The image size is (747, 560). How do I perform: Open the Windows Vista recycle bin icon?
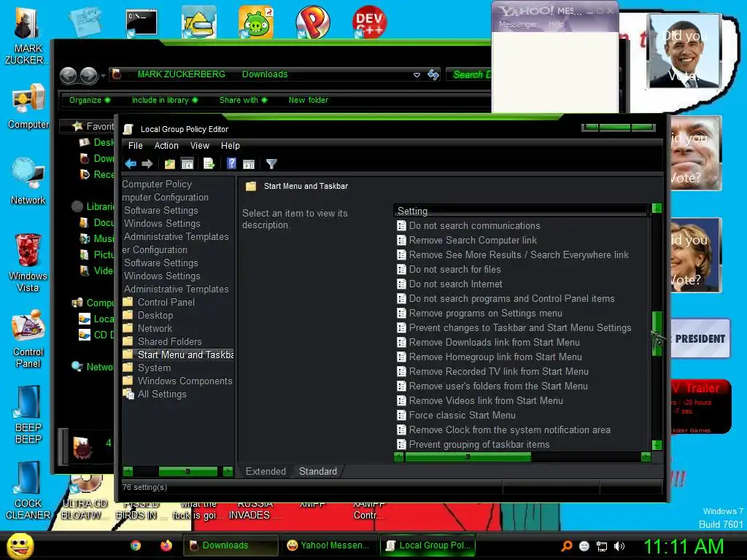[x=28, y=263]
